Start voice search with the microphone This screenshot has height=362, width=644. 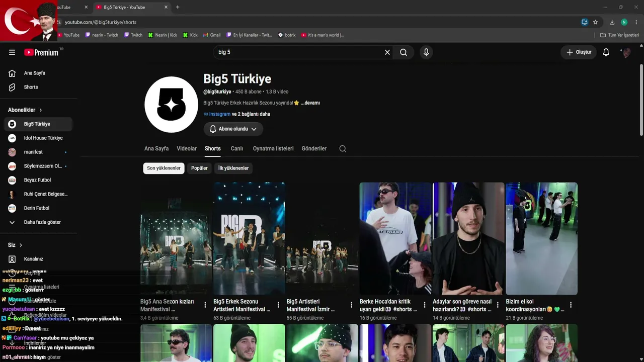(x=426, y=52)
